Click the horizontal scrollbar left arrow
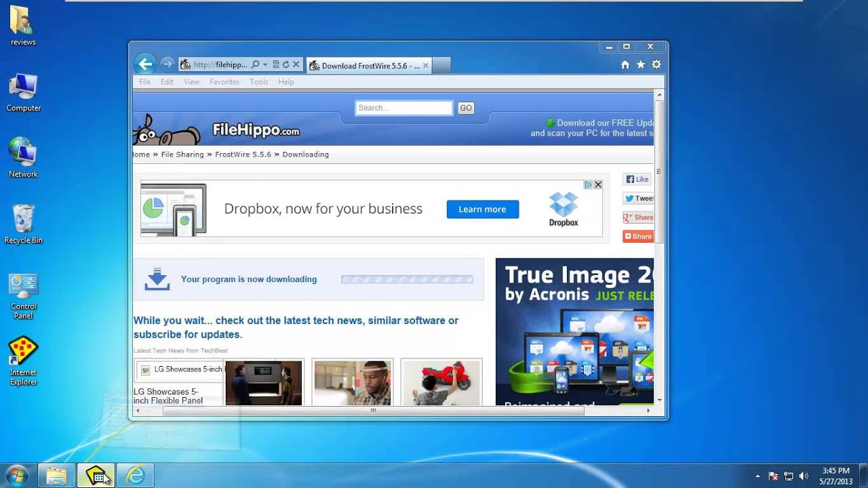The image size is (868, 488). [x=138, y=411]
